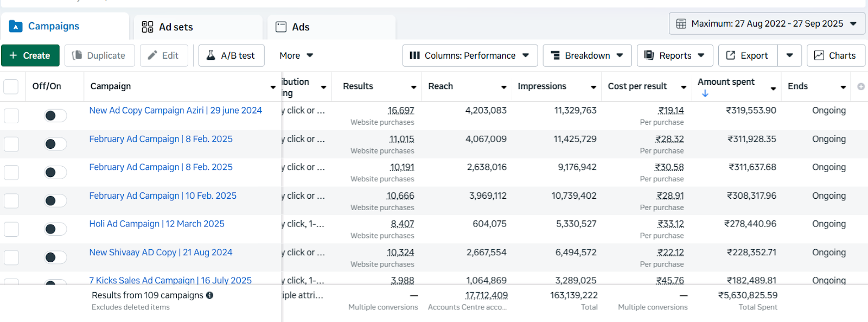Click the info icon beside Results from 109 campaigns
This screenshot has width=868, height=322.
[209, 295]
